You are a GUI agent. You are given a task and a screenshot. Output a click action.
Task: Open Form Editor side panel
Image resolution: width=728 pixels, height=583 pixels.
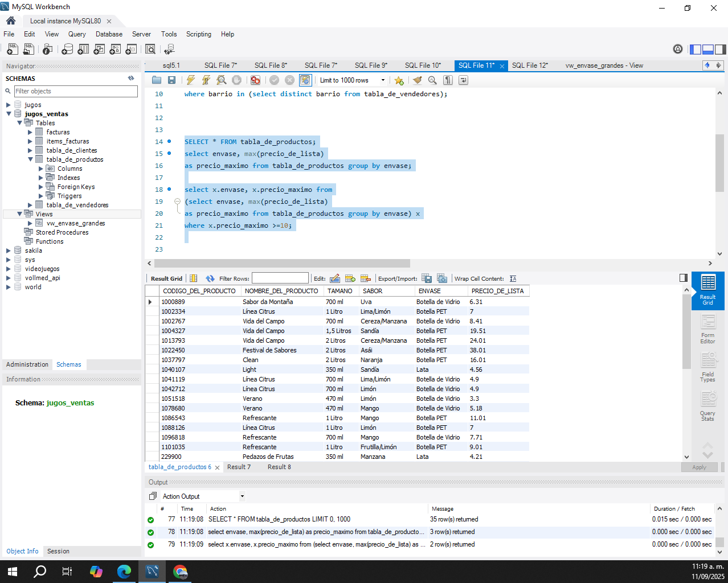coord(707,329)
